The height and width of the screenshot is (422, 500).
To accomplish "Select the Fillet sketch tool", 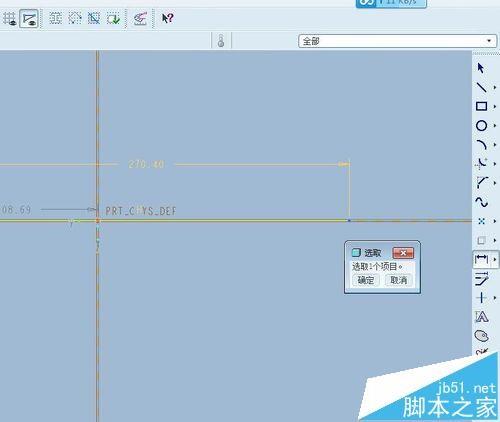I will 481,164.
